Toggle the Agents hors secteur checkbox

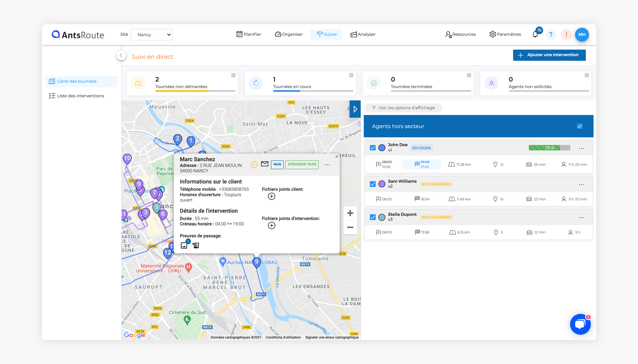tap(580, 126)
